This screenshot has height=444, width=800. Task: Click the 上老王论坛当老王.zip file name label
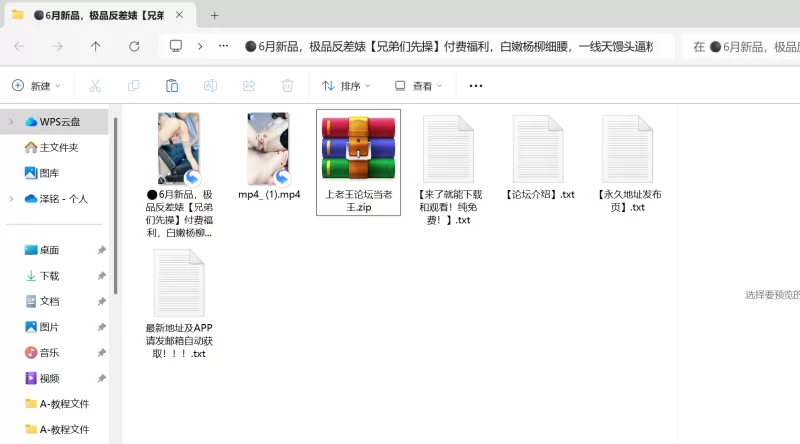point(359,201)
